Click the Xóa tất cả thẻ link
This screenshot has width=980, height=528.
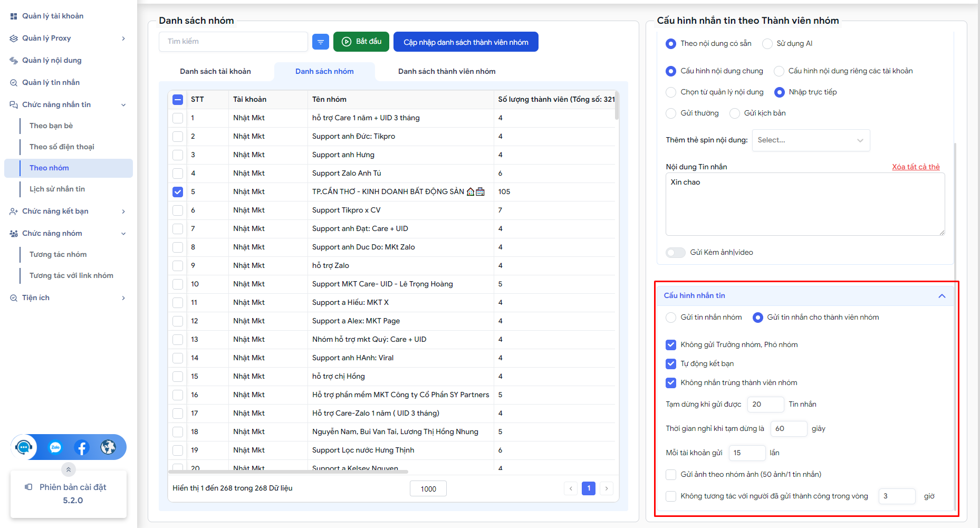pyautogui.click(x=916, y=167)
